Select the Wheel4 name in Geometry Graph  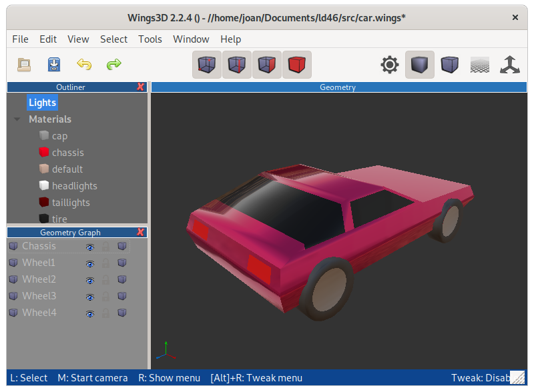coord(39,313)
